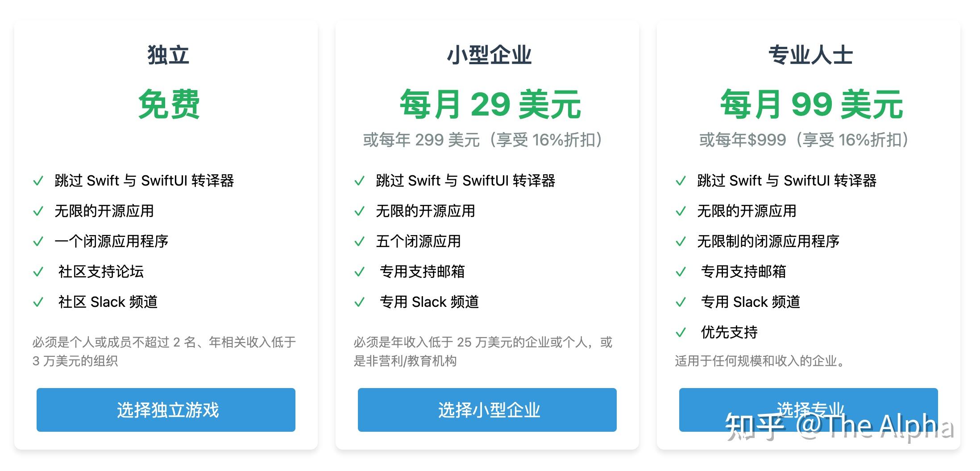Click the checkmark next to 无限的开源应用 in 小型企业 plan
This screenshot has width=980, height=471.
click(359, 211)
